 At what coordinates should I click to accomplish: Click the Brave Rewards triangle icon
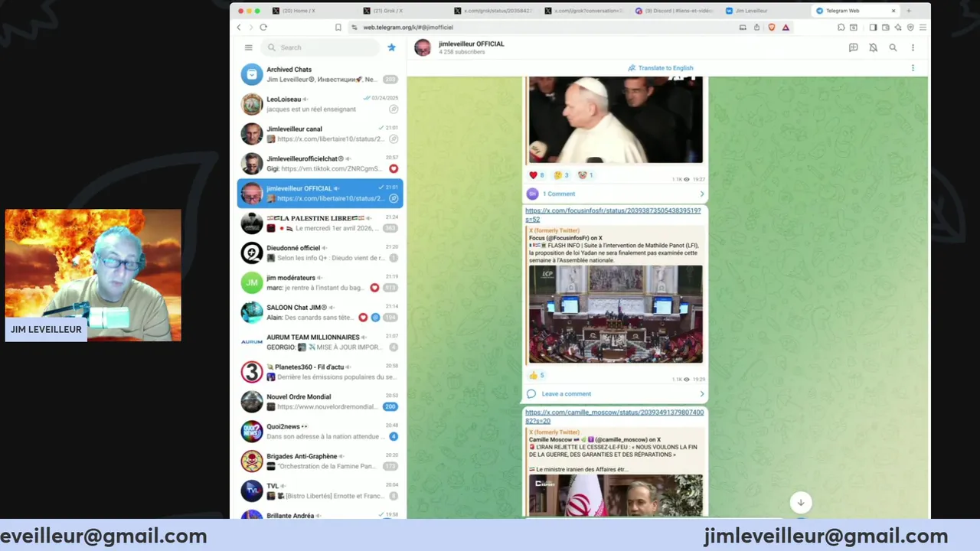coord(786,27)
